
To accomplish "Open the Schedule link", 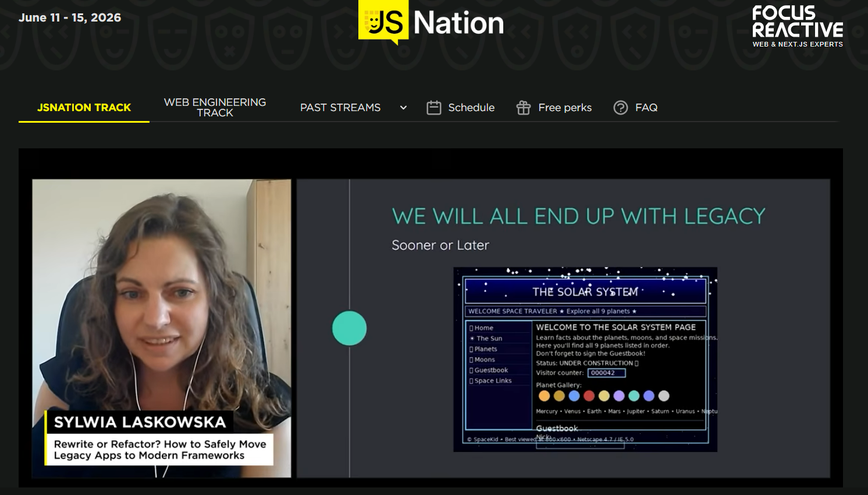I will (471, 108).
